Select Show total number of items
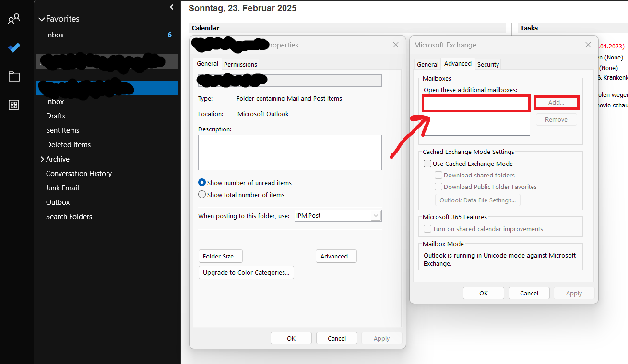The height and width of the screenshot is (364, 628). point(202,194)
